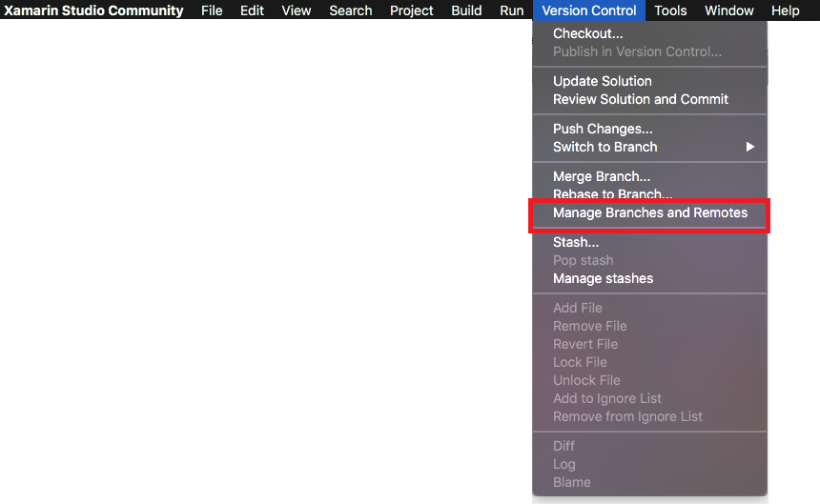Open the Build menu
Image resolution: width=820 pixels, height=504 pixels.
(466, 10)
